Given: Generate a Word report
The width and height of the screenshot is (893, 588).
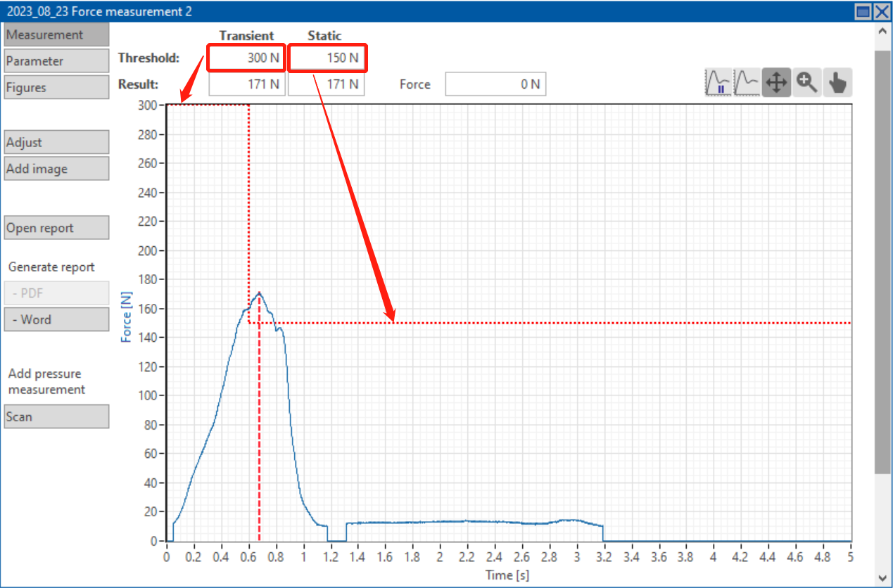Looking at the screenshot, I should click(x=56, y=319).
